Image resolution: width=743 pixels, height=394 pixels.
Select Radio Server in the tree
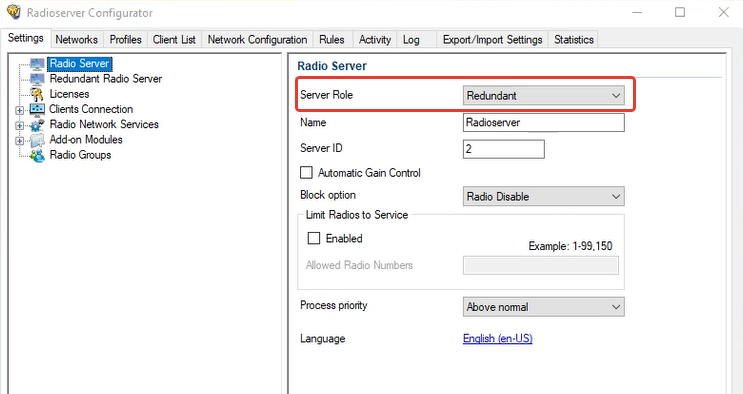click(80, 64)
